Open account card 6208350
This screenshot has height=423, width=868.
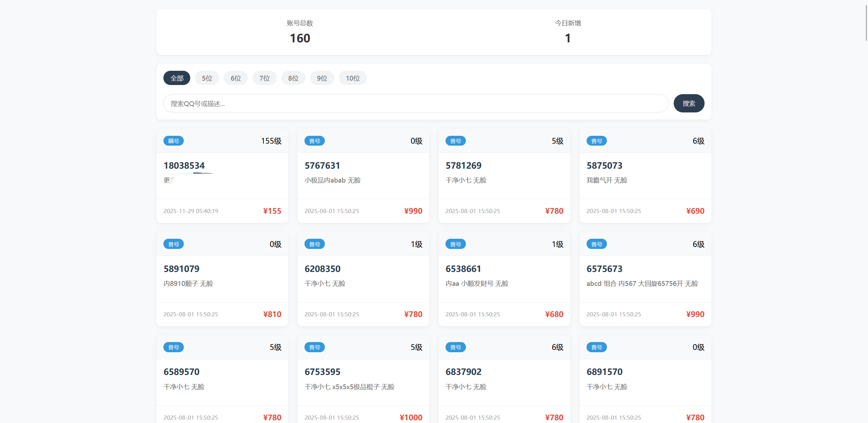coord(322,269)
